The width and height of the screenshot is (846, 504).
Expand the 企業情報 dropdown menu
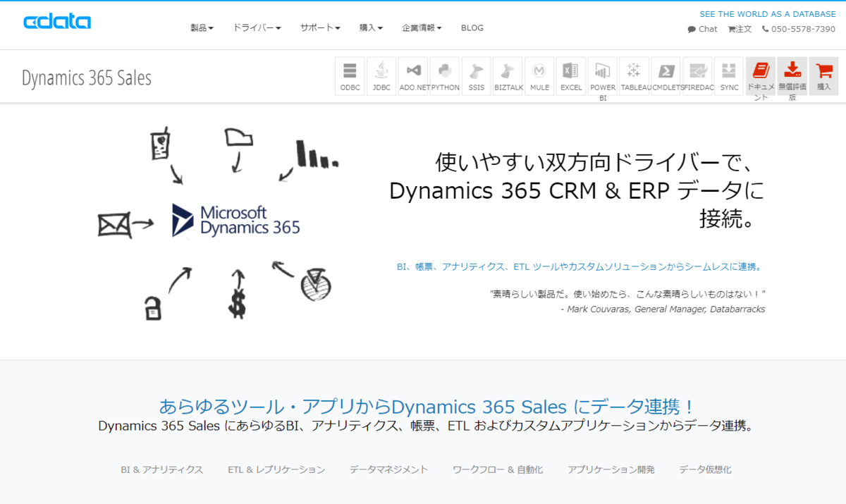tap(422, 28)
